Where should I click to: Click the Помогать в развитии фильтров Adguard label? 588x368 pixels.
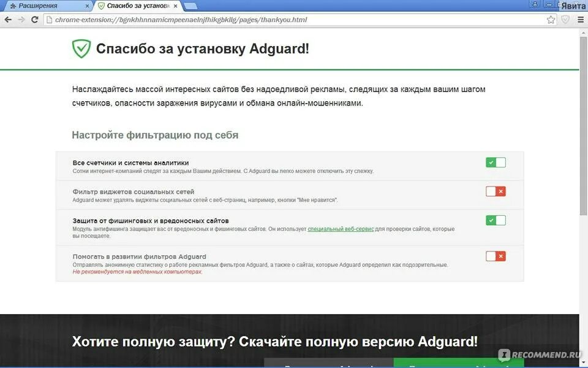coord(140,256)
